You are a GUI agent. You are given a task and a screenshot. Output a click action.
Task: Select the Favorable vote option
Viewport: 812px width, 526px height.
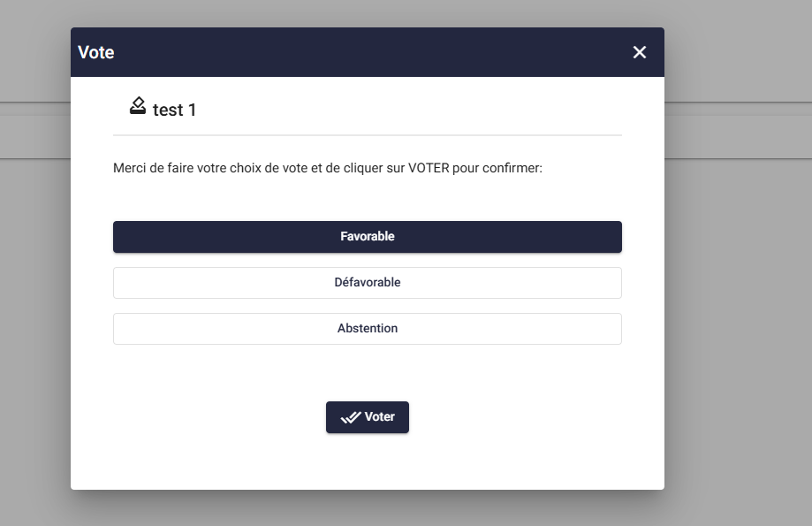pos(368,237)
